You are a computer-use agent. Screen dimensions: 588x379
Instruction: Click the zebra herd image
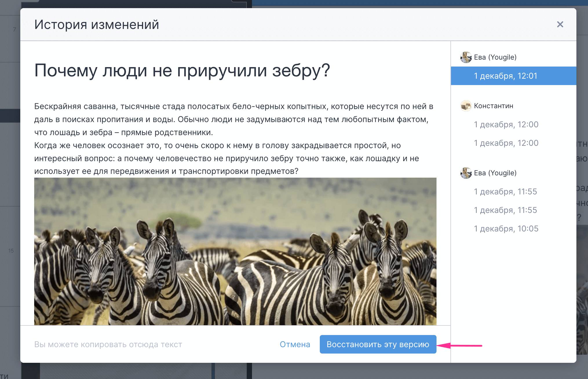(x=235, y=251)
